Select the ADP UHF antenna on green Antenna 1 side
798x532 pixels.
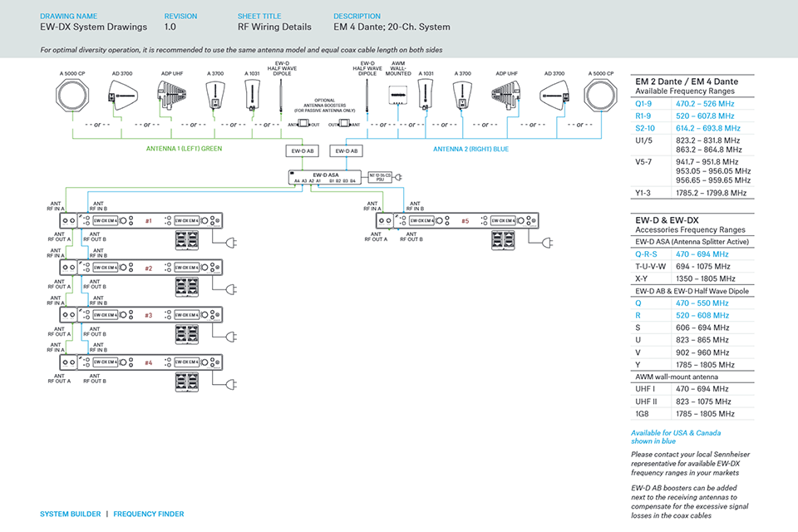click(172, 95)
